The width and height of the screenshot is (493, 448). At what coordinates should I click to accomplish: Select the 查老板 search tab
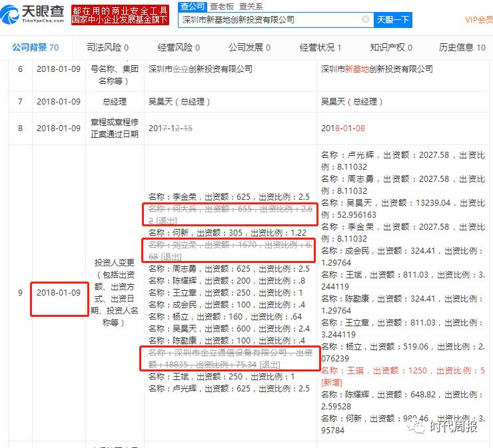222,7
